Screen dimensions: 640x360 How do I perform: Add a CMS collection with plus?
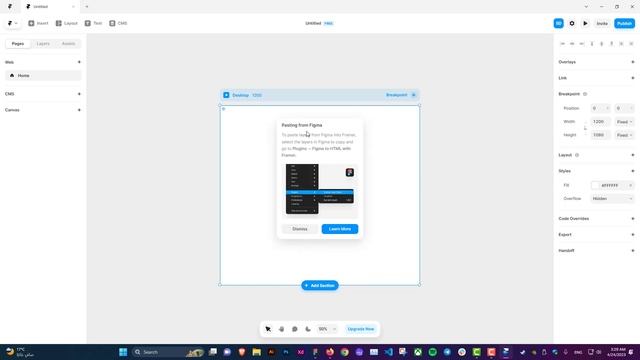click(x=79, y=94)
